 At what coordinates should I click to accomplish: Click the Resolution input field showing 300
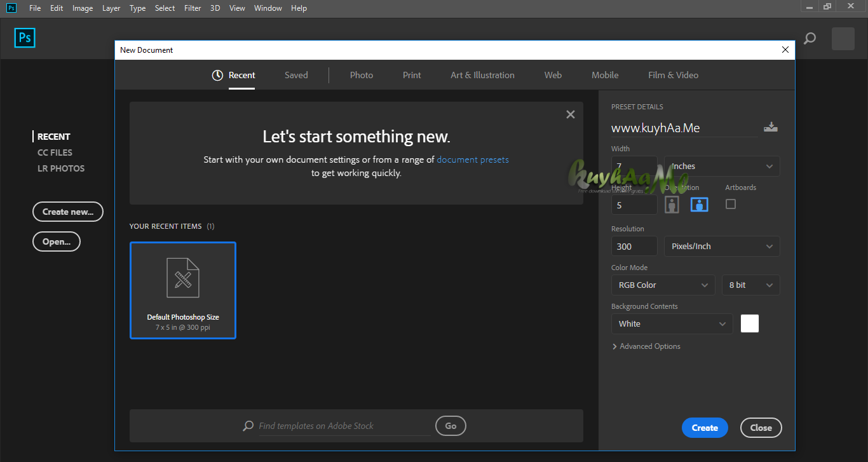634,246
